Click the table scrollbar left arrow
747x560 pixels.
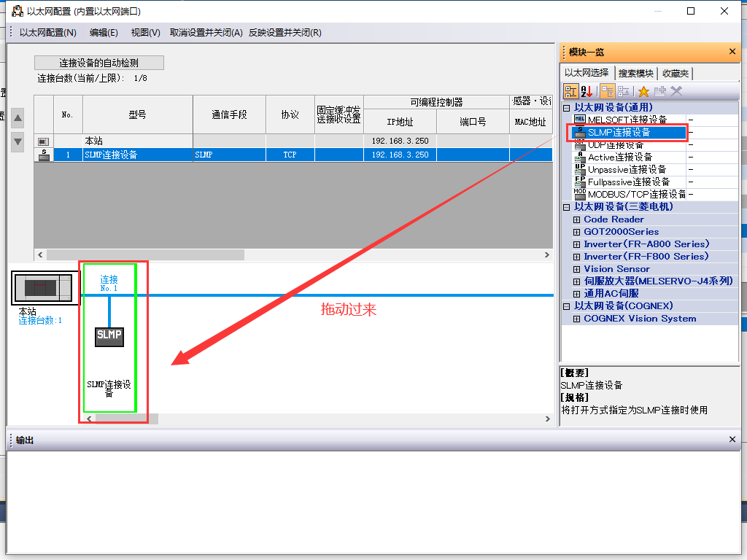pos(41,254)
